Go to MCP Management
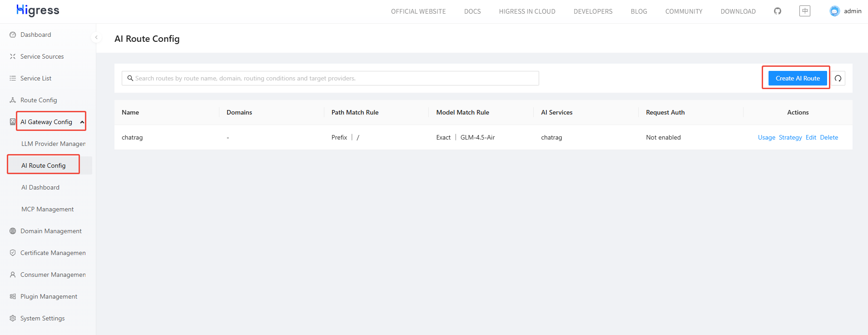 pos(47,209)
